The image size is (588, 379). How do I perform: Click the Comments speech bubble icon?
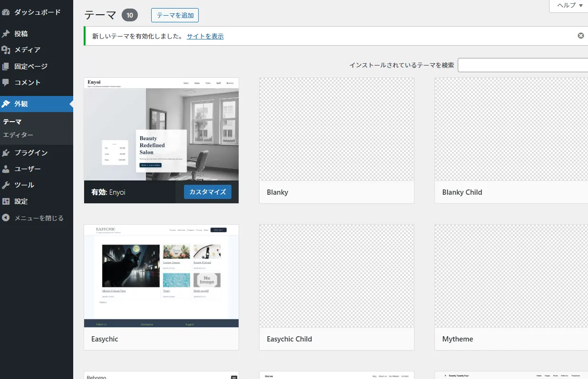(6, 82)
